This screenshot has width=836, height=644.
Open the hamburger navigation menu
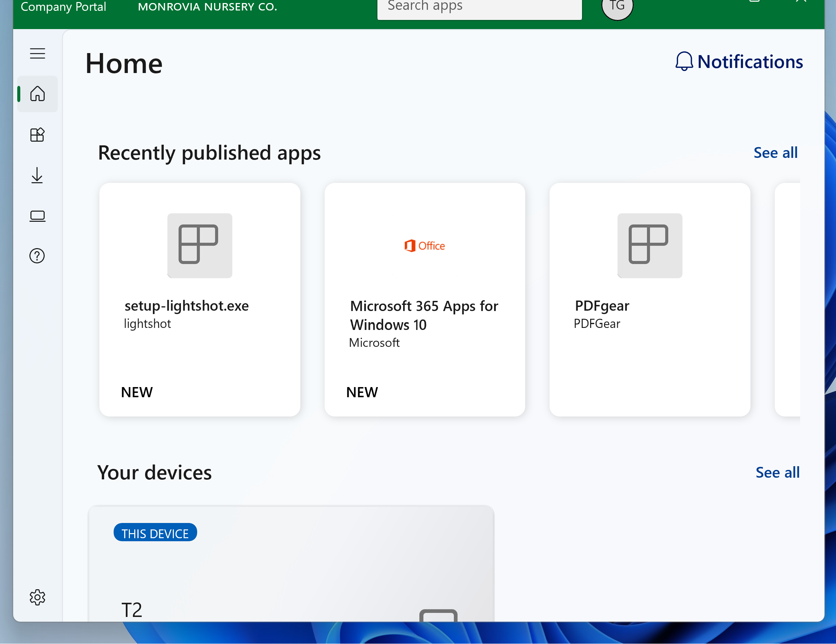(x=38, y=53)
